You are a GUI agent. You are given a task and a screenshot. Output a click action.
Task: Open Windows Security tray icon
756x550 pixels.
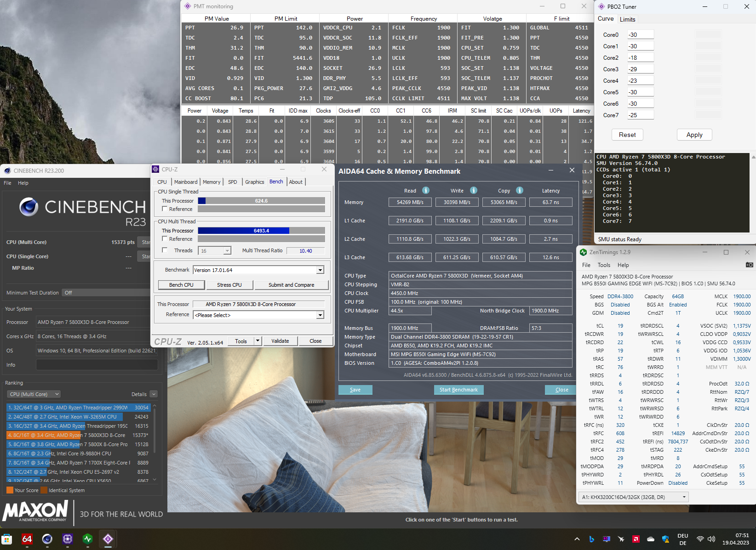click(665, 539)
